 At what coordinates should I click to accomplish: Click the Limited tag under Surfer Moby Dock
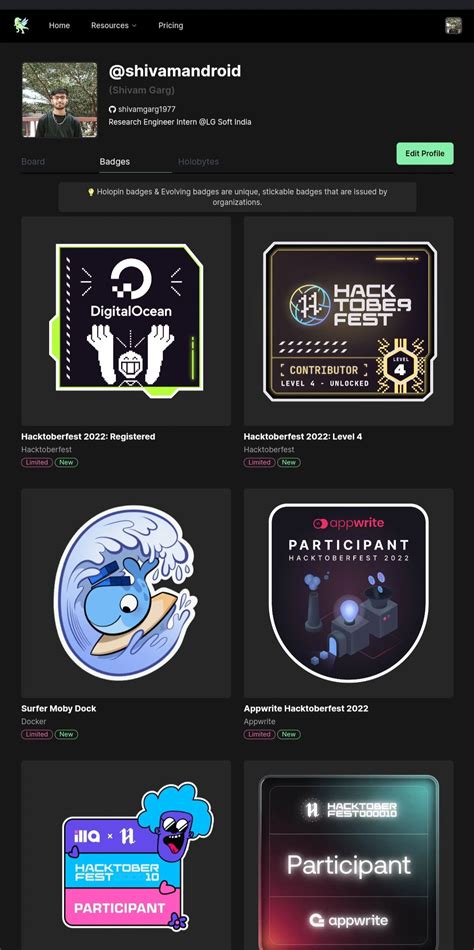[37, 734]
